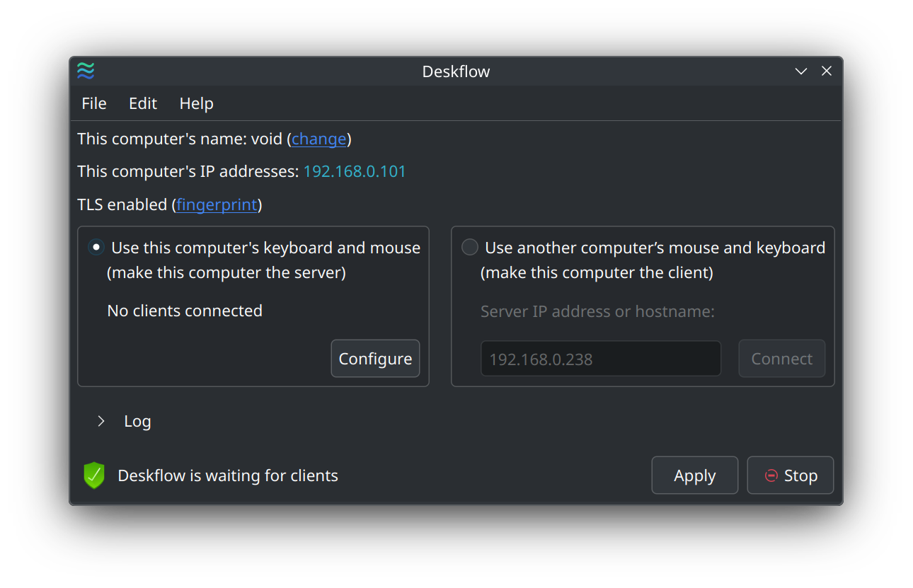Click the server IP address input field
913x588 pixels.
(x=601, y=359)
